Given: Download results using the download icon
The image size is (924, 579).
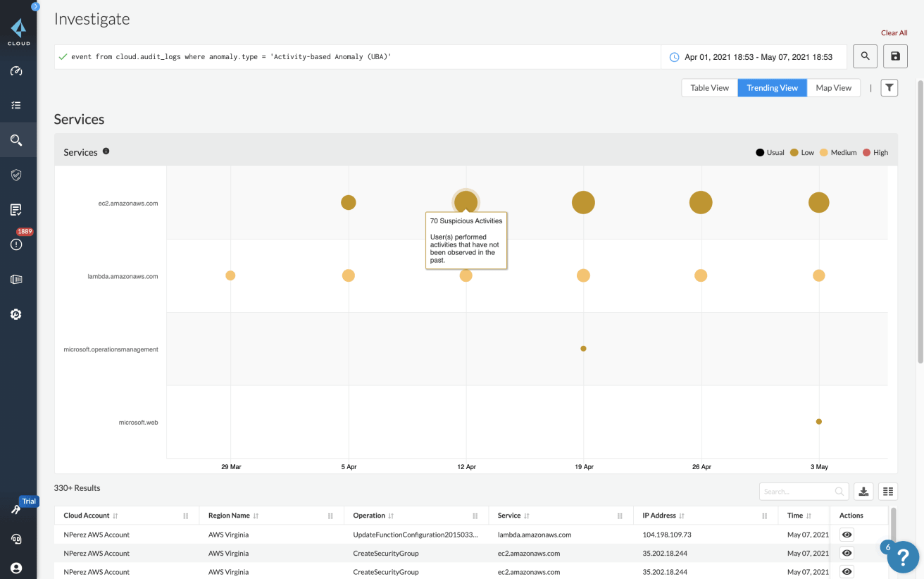Looking at the screenshot, I should coord(863,492).
